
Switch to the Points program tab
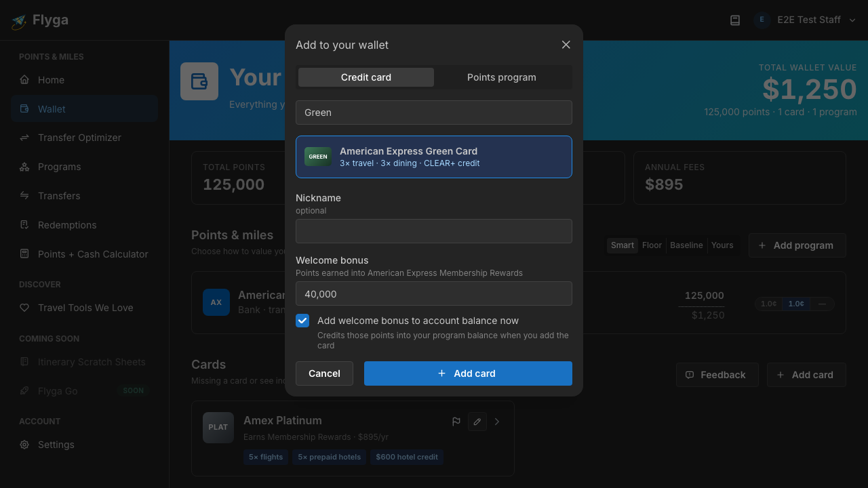[502, 77]
